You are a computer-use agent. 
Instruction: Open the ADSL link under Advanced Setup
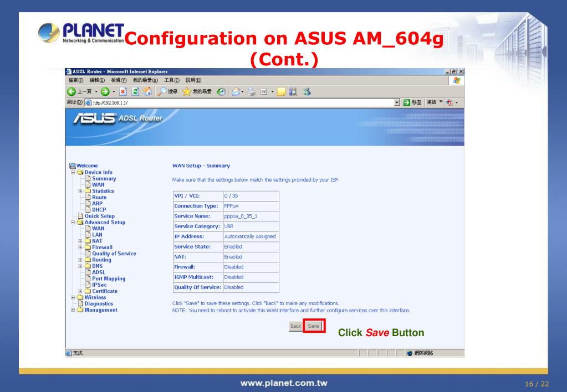(99, 272)
